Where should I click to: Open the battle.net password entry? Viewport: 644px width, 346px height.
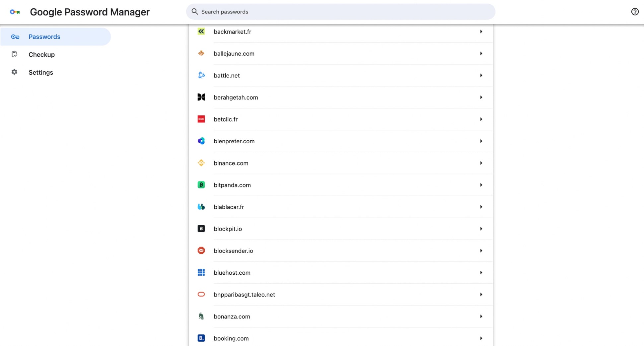click(x=341, y=75)
